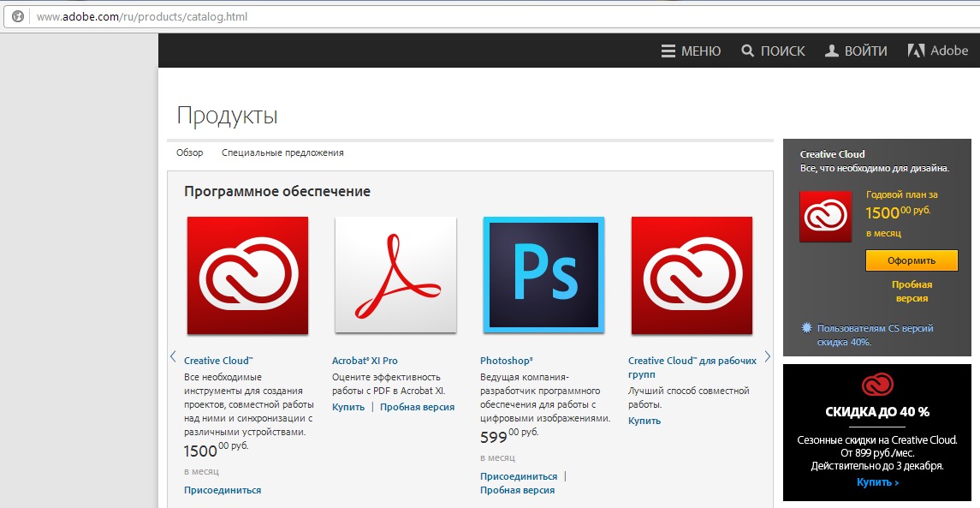Open Creative Cloud for teams product icon

coord(692,275)
